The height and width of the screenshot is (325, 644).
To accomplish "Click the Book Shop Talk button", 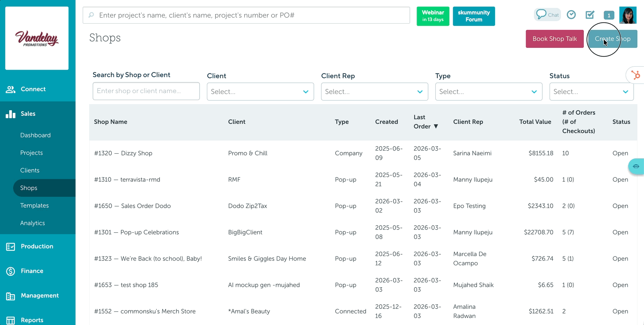I will (x=554, y=39).
